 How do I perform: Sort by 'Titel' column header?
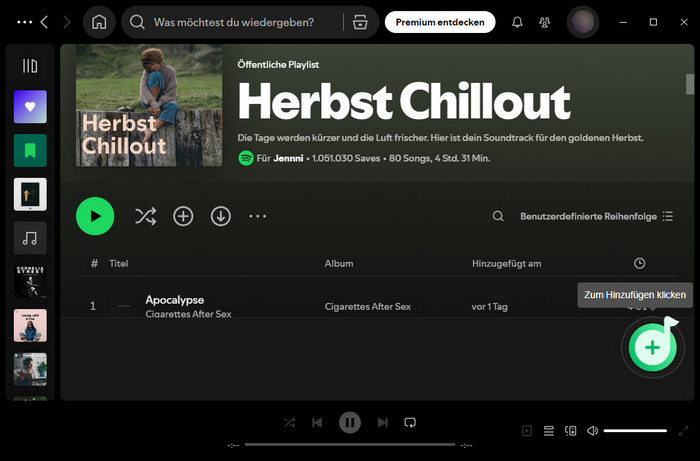(119, 263)
